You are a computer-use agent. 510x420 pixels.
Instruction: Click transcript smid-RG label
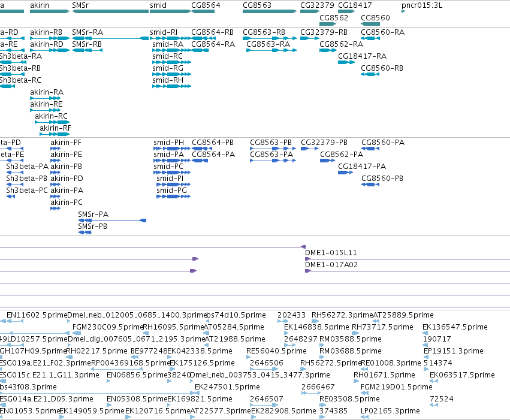[168, 68]
